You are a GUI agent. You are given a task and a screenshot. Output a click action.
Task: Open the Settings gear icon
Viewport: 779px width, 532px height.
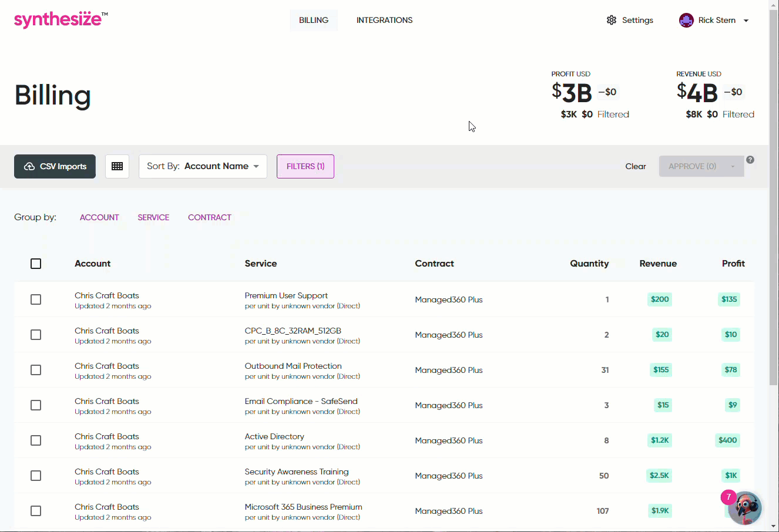612,20
